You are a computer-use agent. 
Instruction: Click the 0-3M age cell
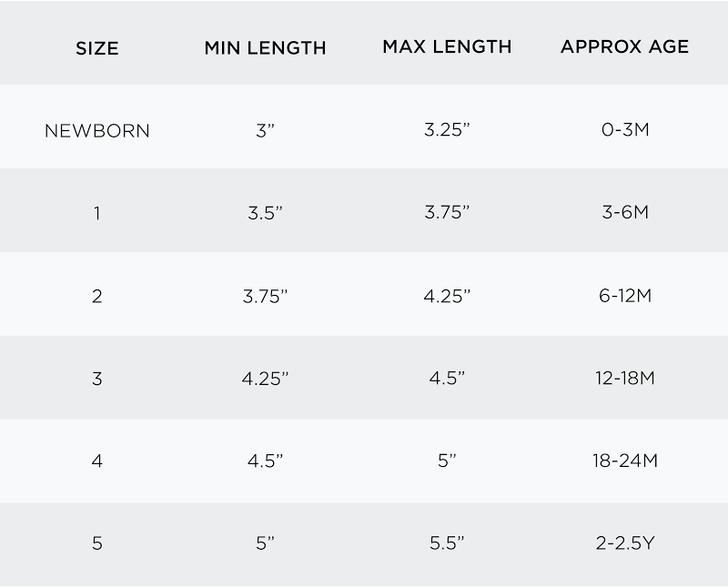625,129
